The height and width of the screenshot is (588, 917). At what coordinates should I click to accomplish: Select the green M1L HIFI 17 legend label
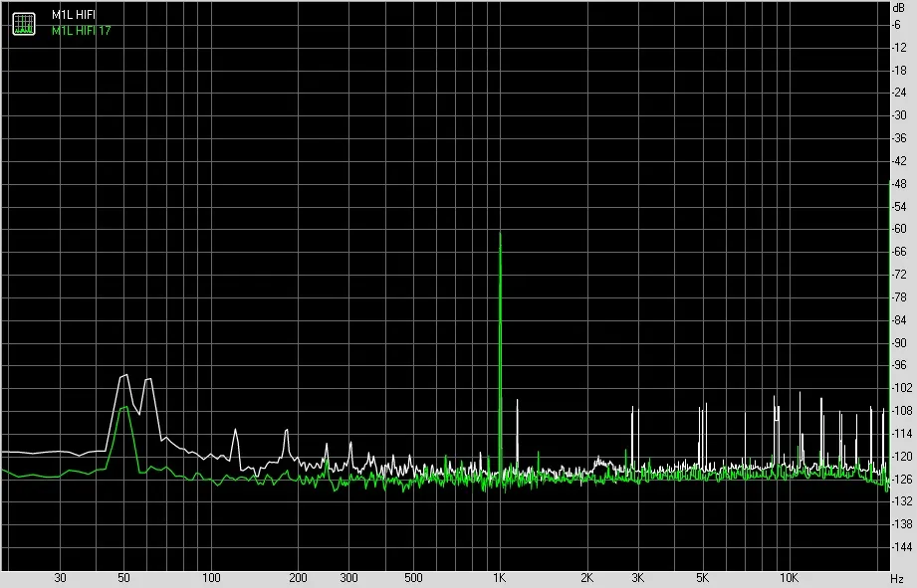(x=82, y=31)
